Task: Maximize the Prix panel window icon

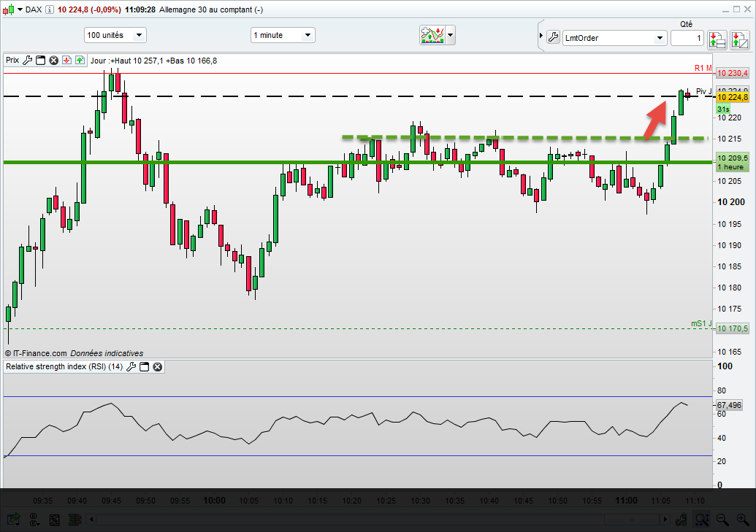Action: click(x=40, y=61)
